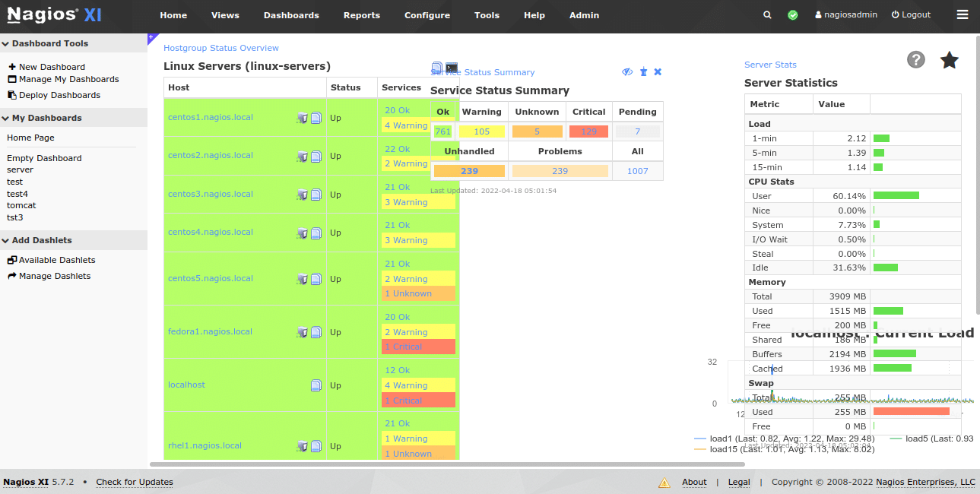The image size is (980, 494).
Task: Open the nagiosadmin user profile
Action: (x=845, y=14)
